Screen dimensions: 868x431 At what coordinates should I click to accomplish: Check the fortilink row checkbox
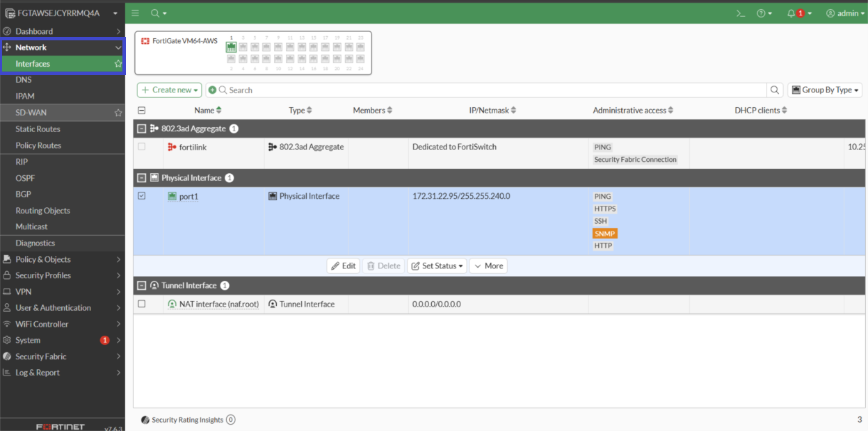pyautogui.click(x=142, y=147)
